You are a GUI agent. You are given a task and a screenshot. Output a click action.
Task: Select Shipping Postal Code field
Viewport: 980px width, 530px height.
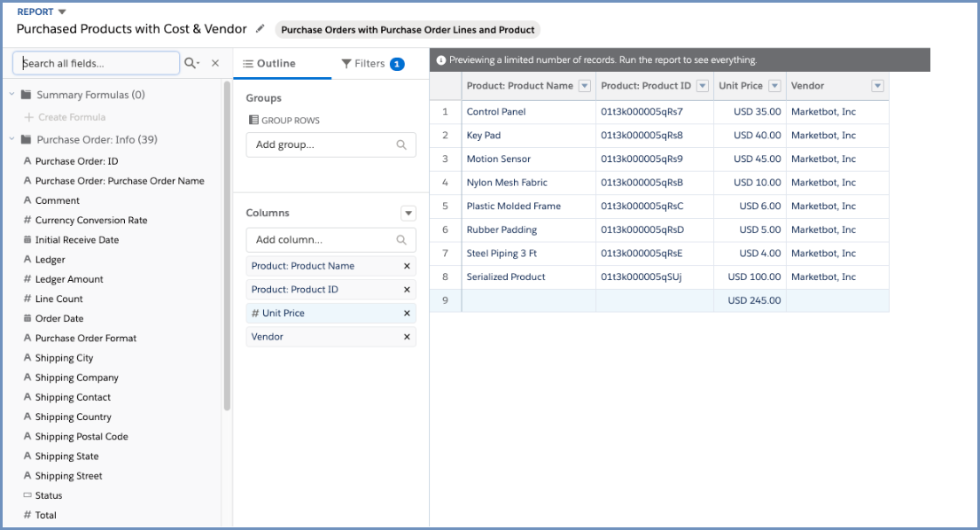click(82, 437)
